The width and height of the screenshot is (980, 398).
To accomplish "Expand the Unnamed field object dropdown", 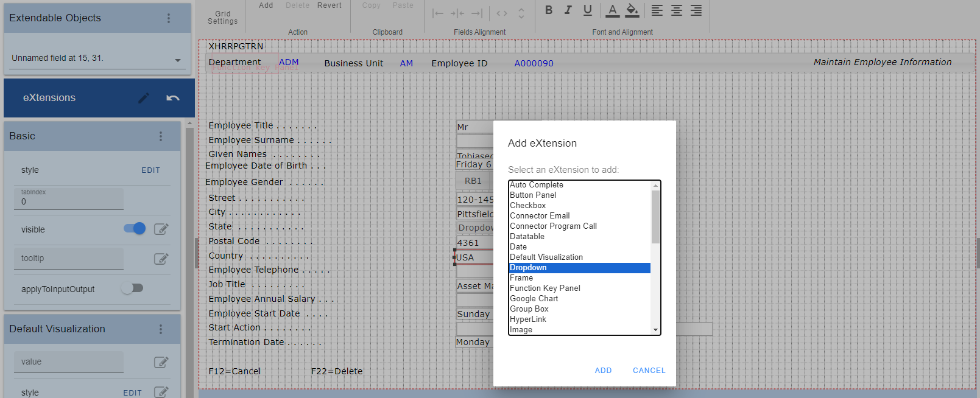I will click(x=178, y=60).
